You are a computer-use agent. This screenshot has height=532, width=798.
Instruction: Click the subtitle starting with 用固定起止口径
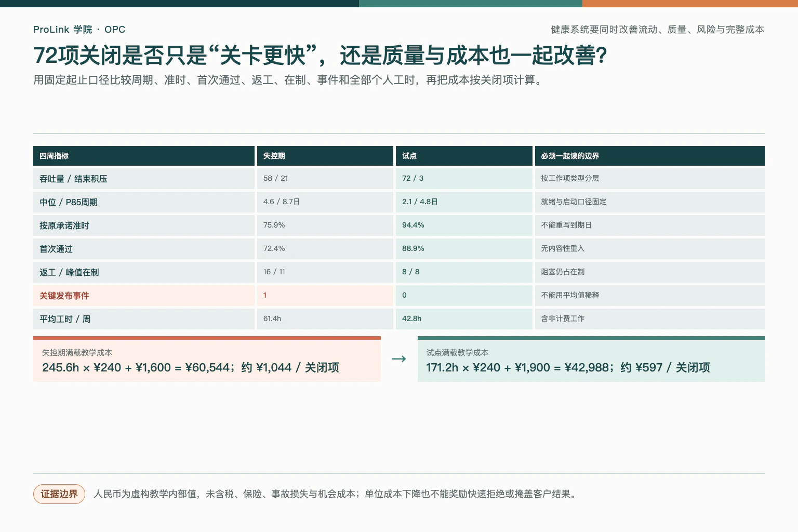coord(289,80)
